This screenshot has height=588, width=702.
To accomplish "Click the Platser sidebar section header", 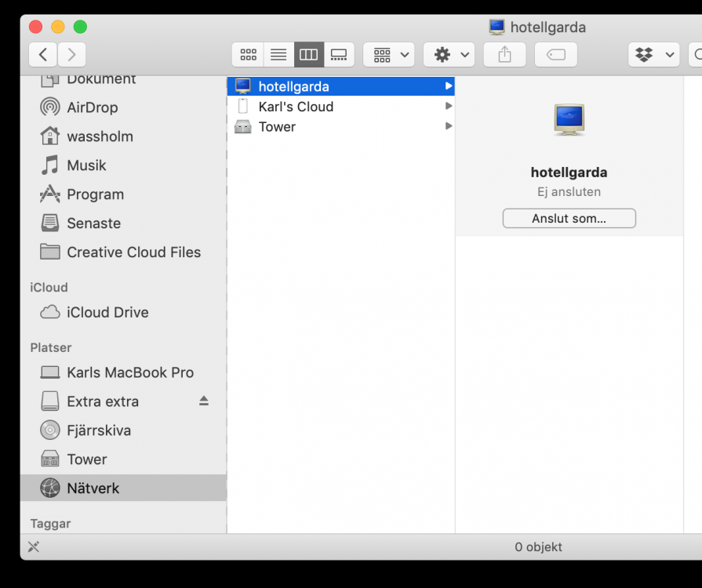I will point(50,347).
